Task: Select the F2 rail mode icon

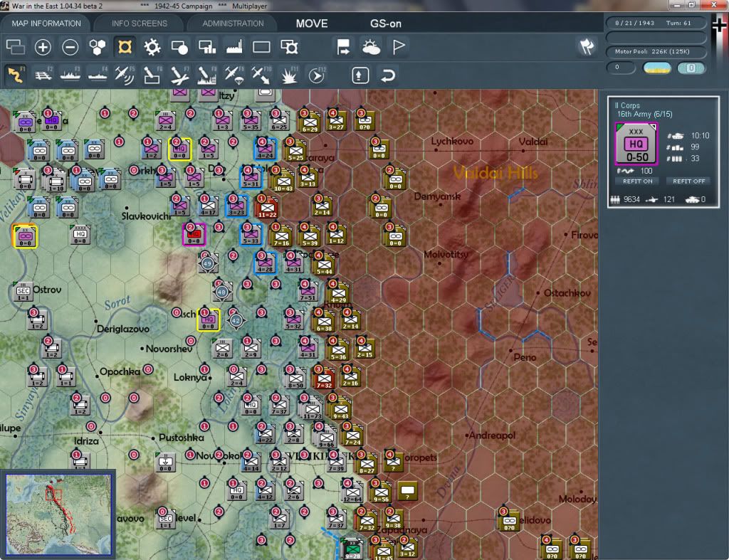Action: (43, 75)
